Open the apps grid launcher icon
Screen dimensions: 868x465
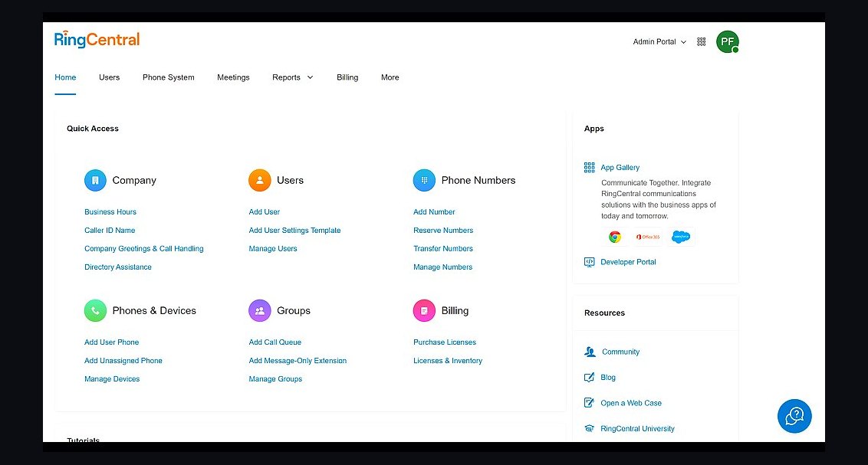pyautogui.click(x=702, y=42)
